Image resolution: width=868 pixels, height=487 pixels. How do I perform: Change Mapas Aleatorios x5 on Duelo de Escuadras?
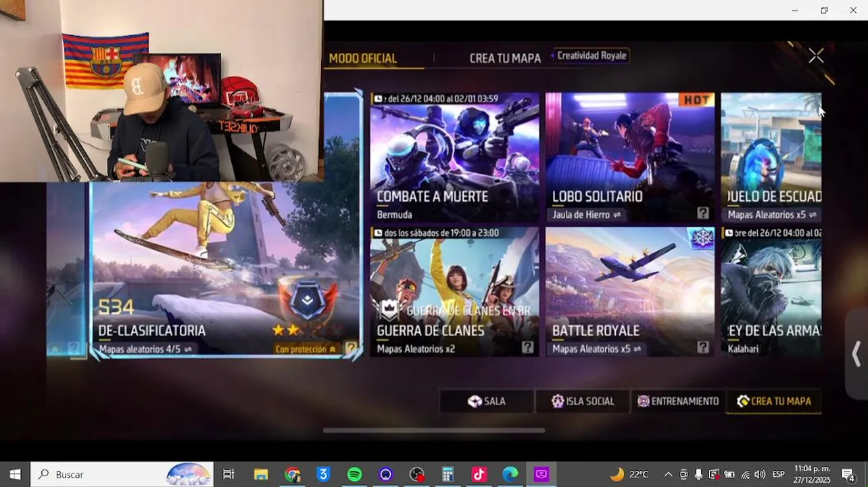(x=772, y=215)
